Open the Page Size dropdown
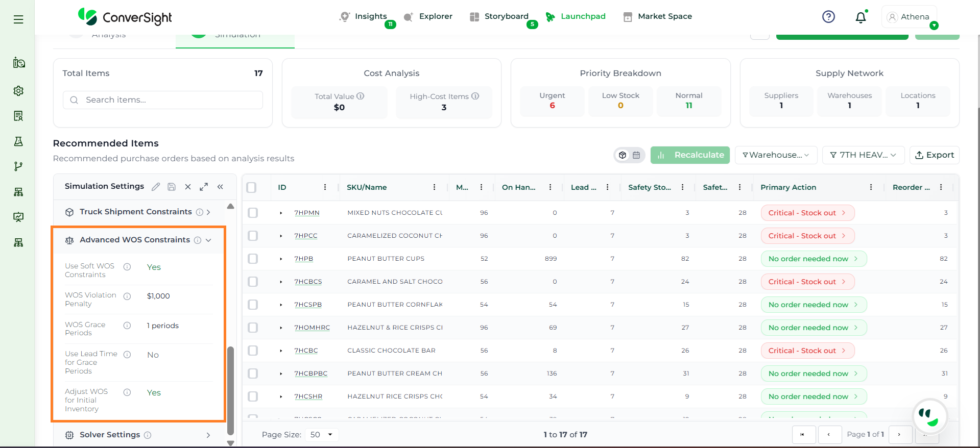 coord(321,435)
